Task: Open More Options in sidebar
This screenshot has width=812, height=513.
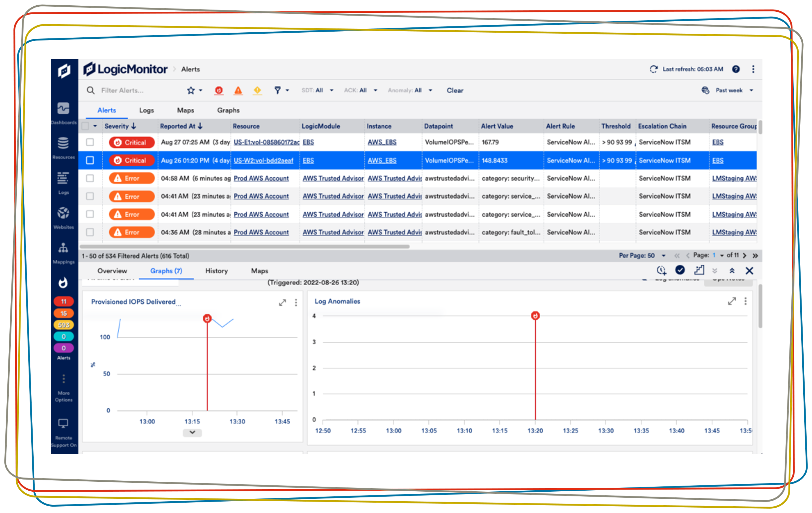Action: (x=63, y=379)
